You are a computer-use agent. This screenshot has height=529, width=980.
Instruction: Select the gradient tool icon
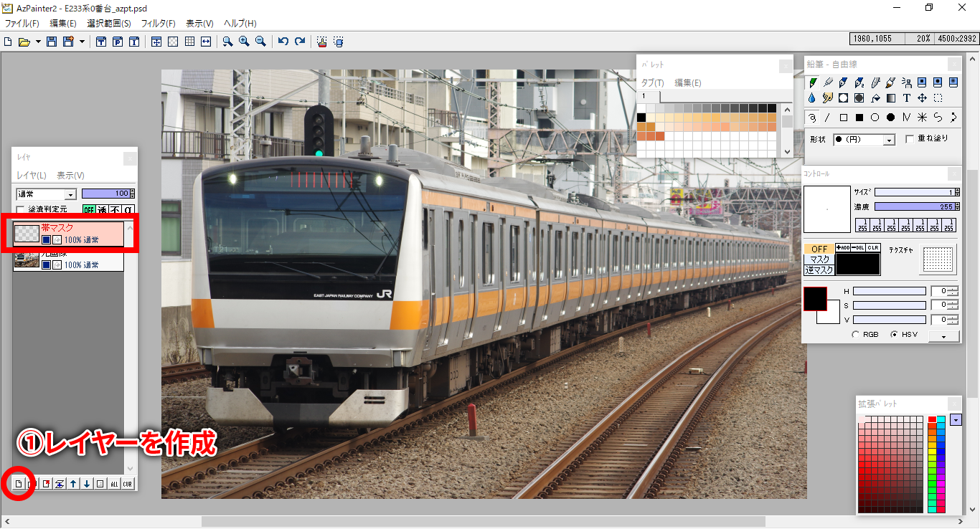tap(891, 98)
